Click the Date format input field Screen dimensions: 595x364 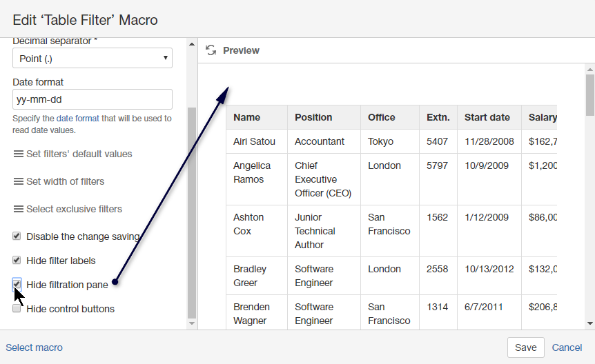pyautogui.click(x=92, y=99)
